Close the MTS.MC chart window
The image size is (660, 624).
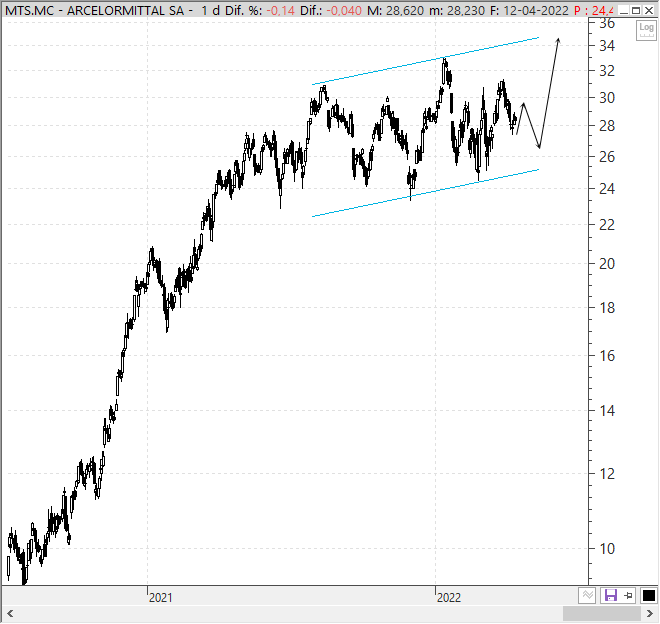pos(649,10)
